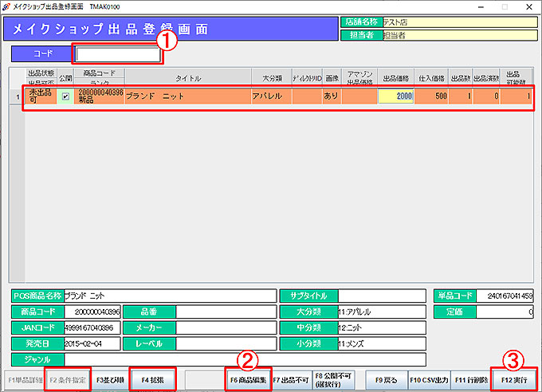Click F8 公開不可 (選択行) button
Image resolution: width=542 pixels, height=392 pixels.
click(332, 380)
